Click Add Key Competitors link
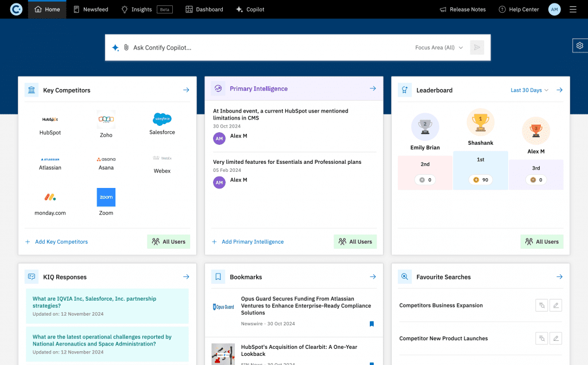The width and height of the screenshot is (588, 365). (61, 242)
